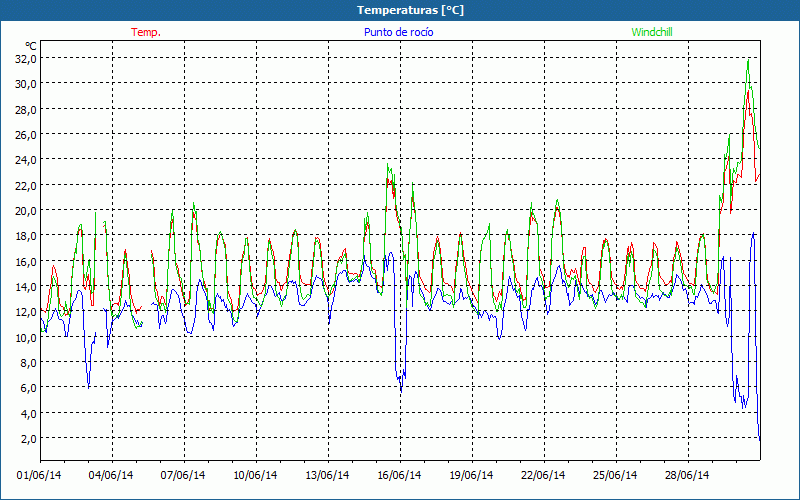This screenshot has height=500, width=800.
Task: Click the 28/06/14 date label
Action: click(x=687, y=475)
